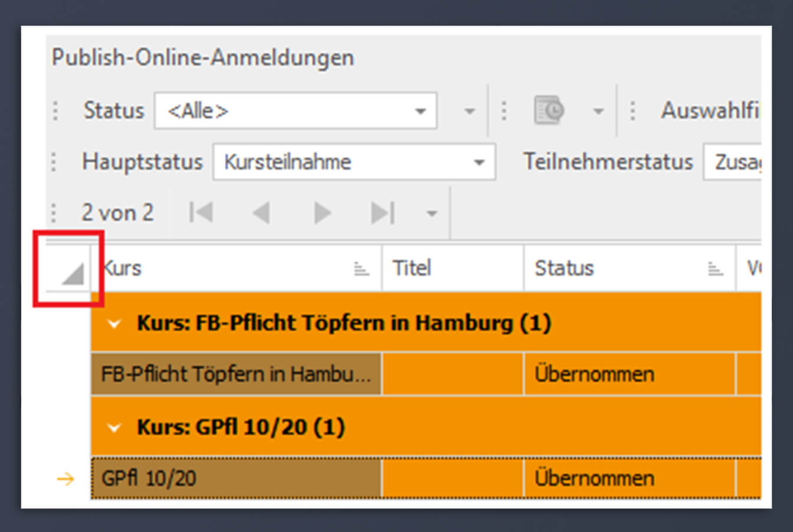Click the select-all triangle in grid corner
Image resolution: width=793 pixels, height=532 pixels.
pyautogui.click(x=73, y=274)
